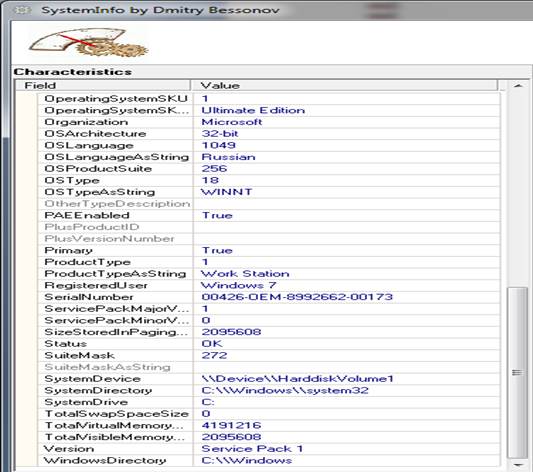Click the '00426-OEM-8992662-00173' serial value
The width and height of the screenshot is (533, 472).
[297, 297]
